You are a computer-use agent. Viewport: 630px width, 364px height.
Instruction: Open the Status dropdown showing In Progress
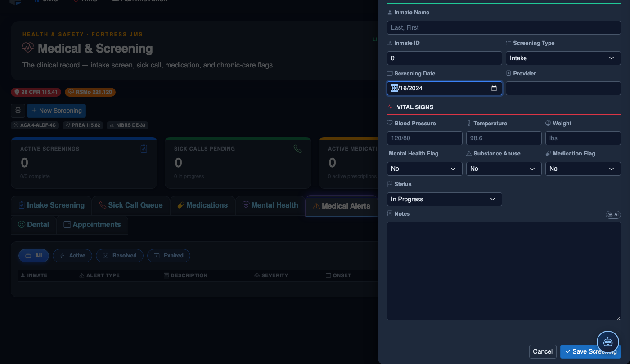[x=445, y=199]
